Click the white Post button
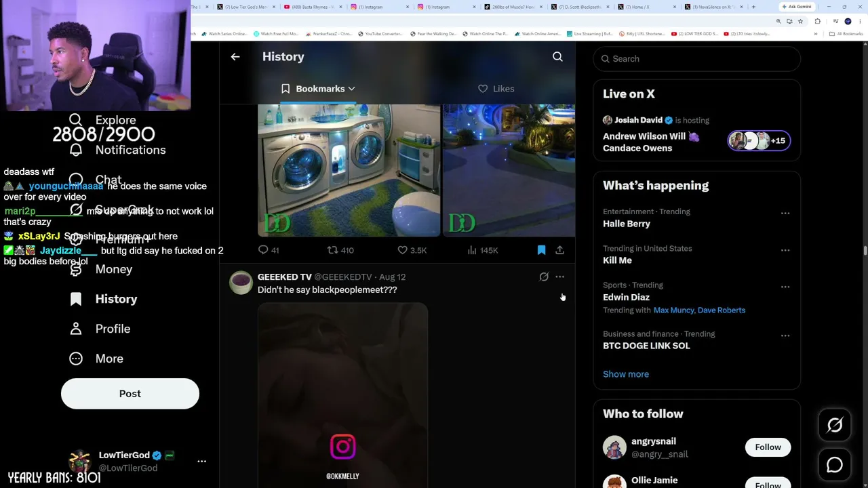The width and height of the screenshot is (868, 488). tap(130, 394)
